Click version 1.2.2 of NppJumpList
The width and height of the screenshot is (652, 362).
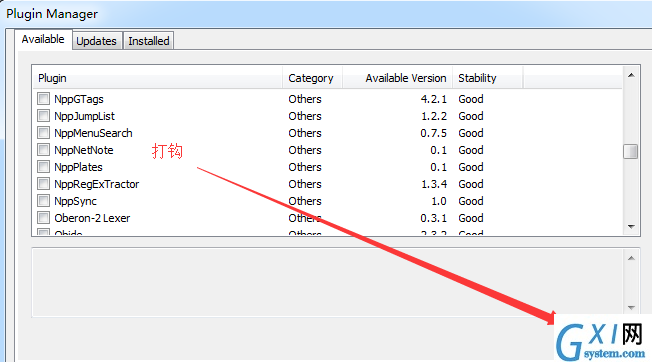[434, 116]
